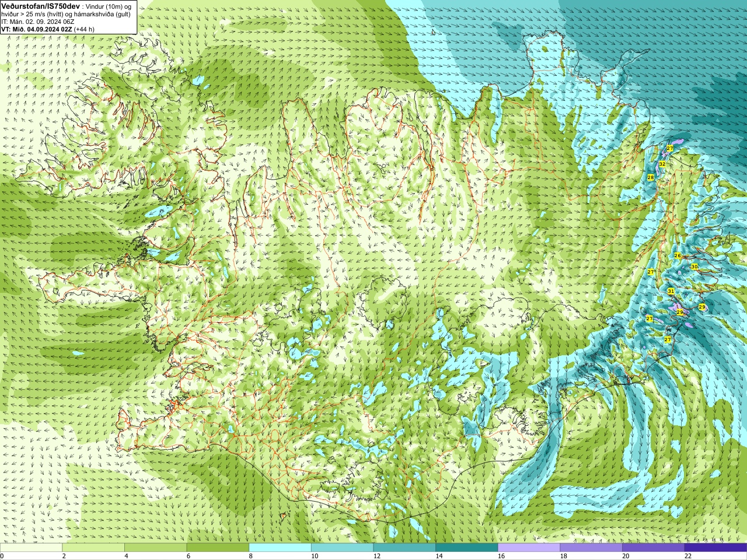Screen dimensions: 747x560
Task: Click the 16 tick label on the color scale
Action: pos(501,556)
